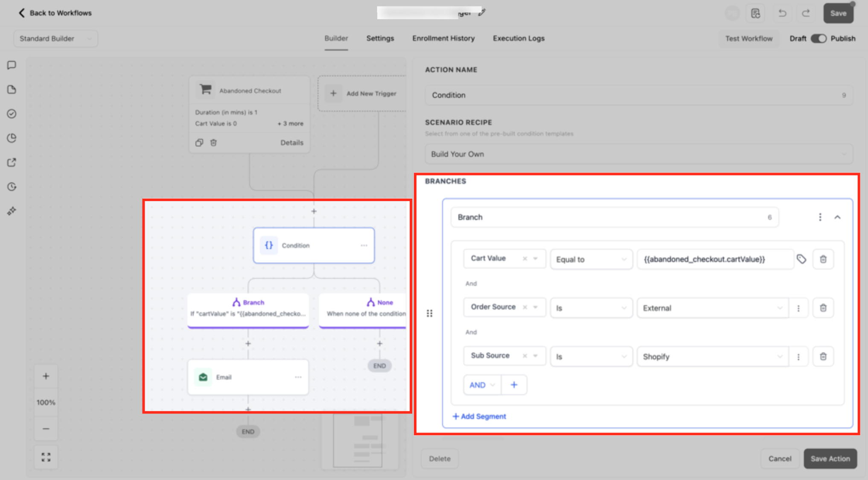Duplicate the Abandoned Checkout trigger
868x480 pixels.
pos(199,143)
